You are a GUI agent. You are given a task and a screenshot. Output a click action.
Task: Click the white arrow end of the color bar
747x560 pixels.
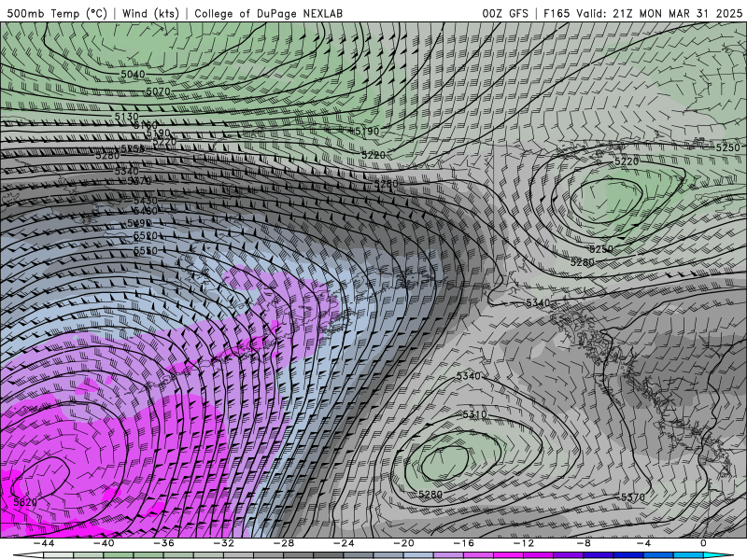(28, 555)
